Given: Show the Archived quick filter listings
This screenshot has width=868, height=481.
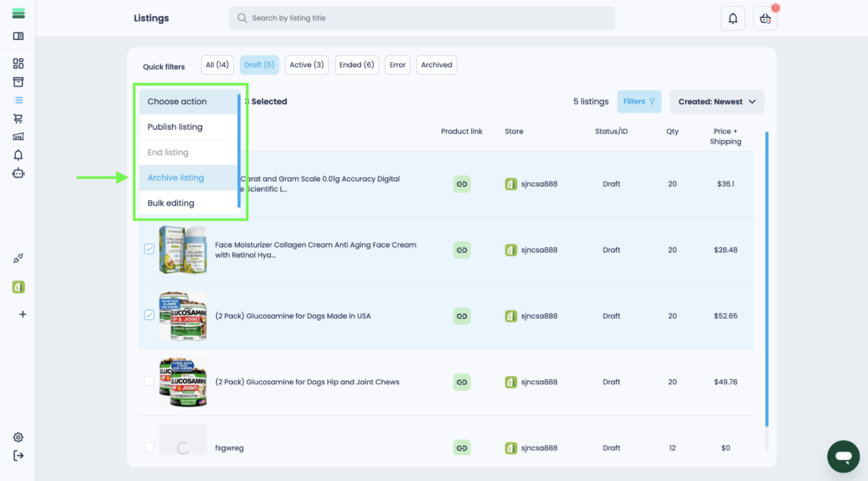Looking at the screenshot, I should click(x=437, y=64).
